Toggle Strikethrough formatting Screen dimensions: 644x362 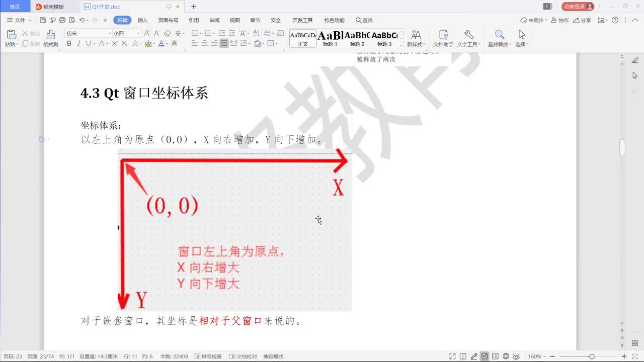[101, 44]
